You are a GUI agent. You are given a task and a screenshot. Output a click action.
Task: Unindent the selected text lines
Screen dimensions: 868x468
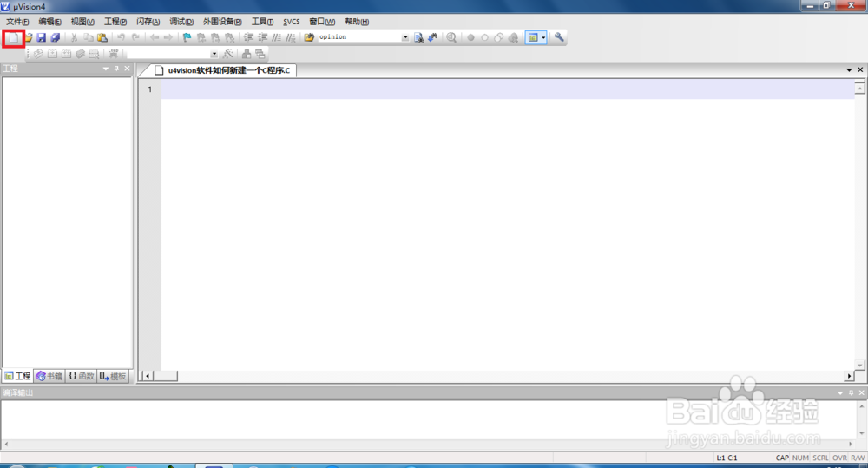tap(262, 37)
